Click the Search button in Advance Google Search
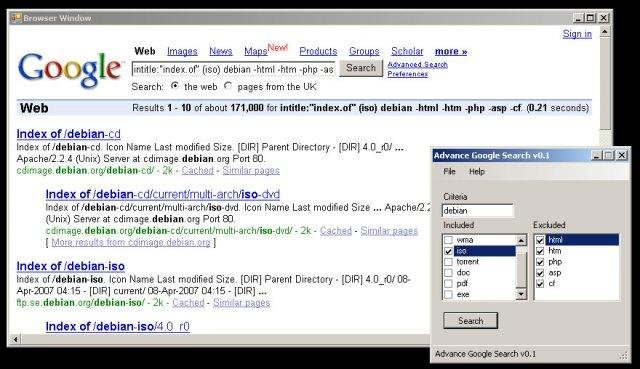640x369 pixels. pos(471,321)
